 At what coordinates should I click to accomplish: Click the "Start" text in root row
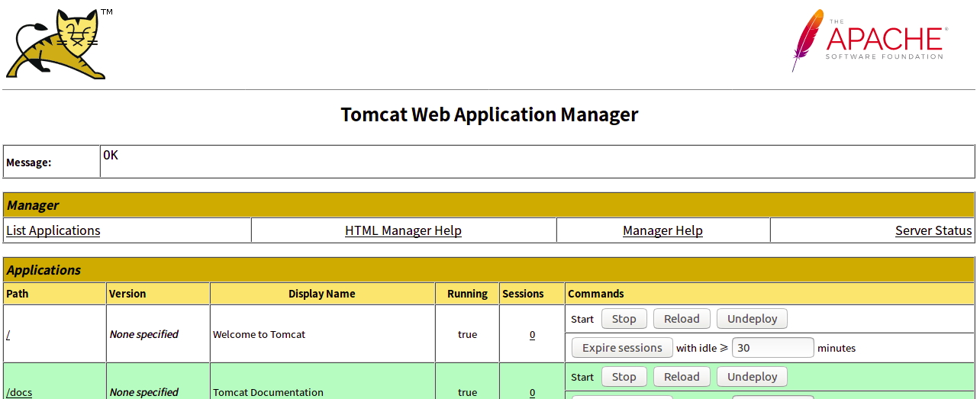point(582,319)
